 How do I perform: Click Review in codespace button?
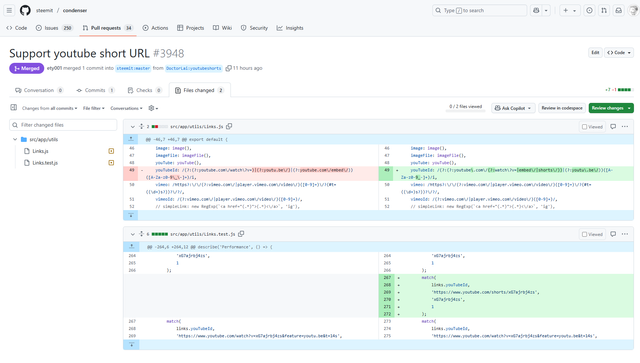point(562,108)
